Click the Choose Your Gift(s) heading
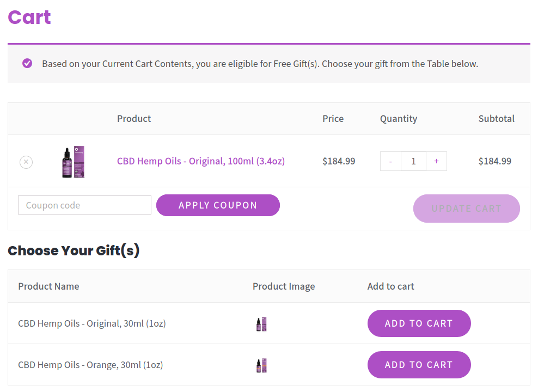This screenshot has width=538, height=392. pos(74,250)
